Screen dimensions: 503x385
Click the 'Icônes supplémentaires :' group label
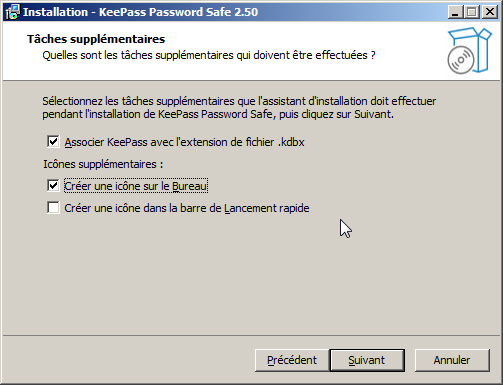103,164
